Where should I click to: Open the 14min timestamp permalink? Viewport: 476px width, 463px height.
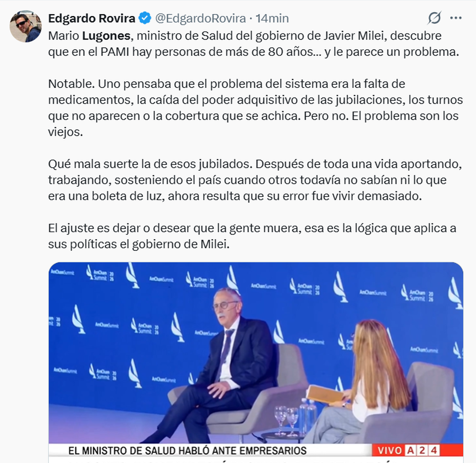(272, 18)
